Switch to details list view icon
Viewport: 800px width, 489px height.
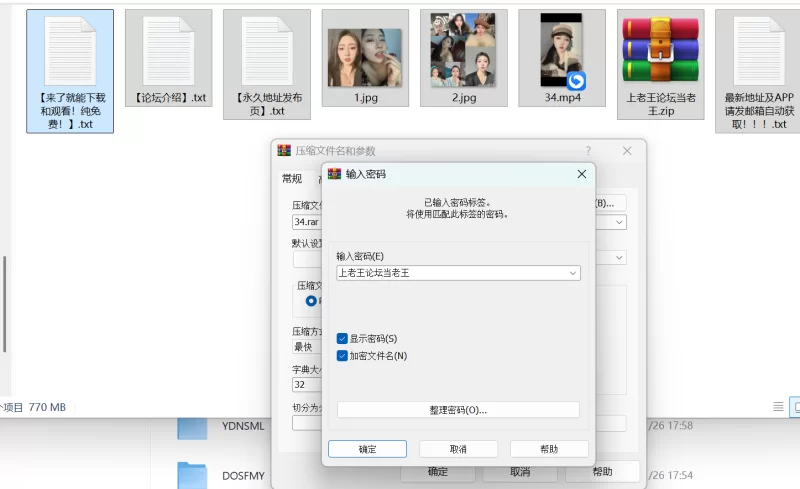[x=778, y=407]
